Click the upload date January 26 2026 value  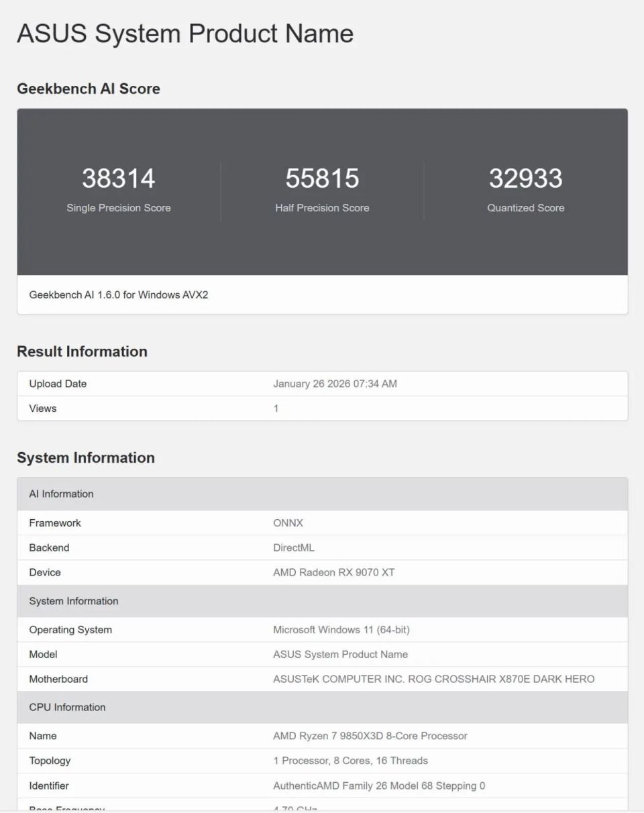(x=335, y=384)
